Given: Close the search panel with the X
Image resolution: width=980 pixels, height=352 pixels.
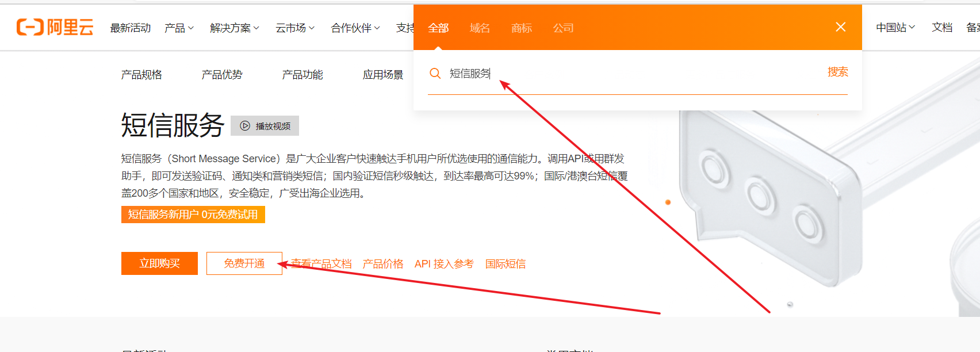Looking at the screenshot, I should (x=840, y=27).
